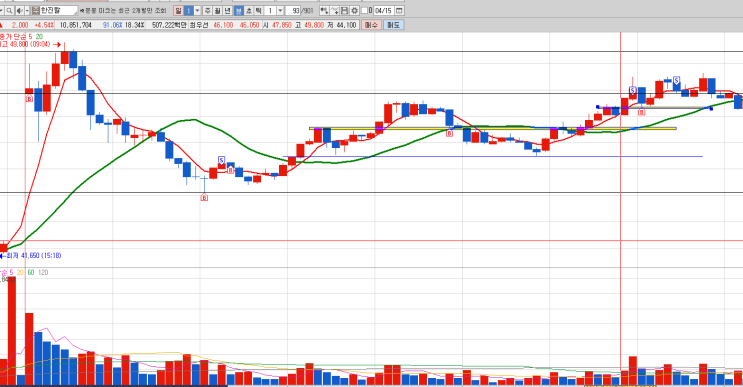Click the S marker near the chart's lowest candles
The image size is (743, 387).
(221, 161)
